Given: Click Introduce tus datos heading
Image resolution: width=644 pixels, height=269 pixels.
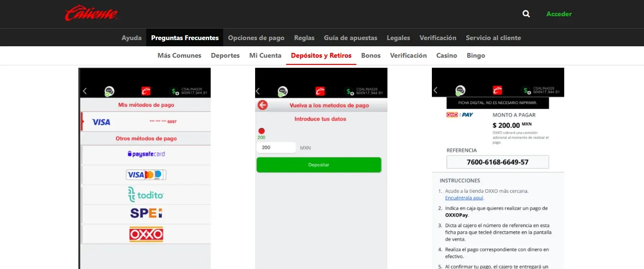Looking at the screenshot, I should pos(320,119).
